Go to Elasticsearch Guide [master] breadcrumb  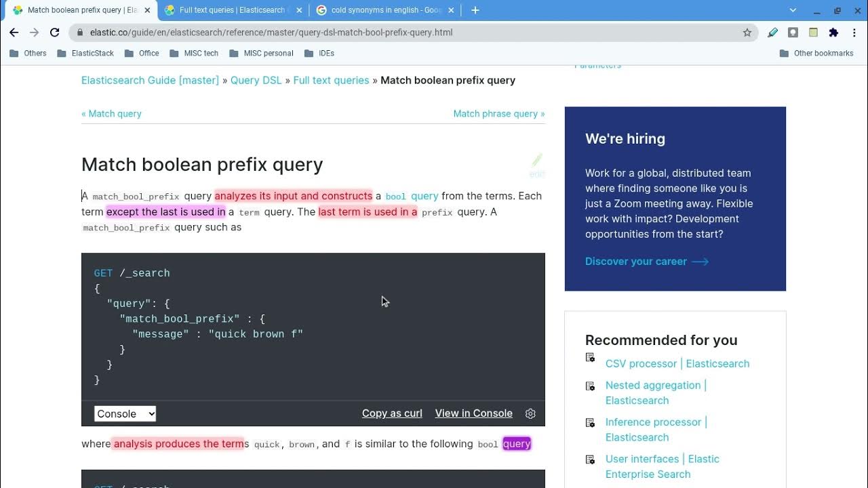150,80
